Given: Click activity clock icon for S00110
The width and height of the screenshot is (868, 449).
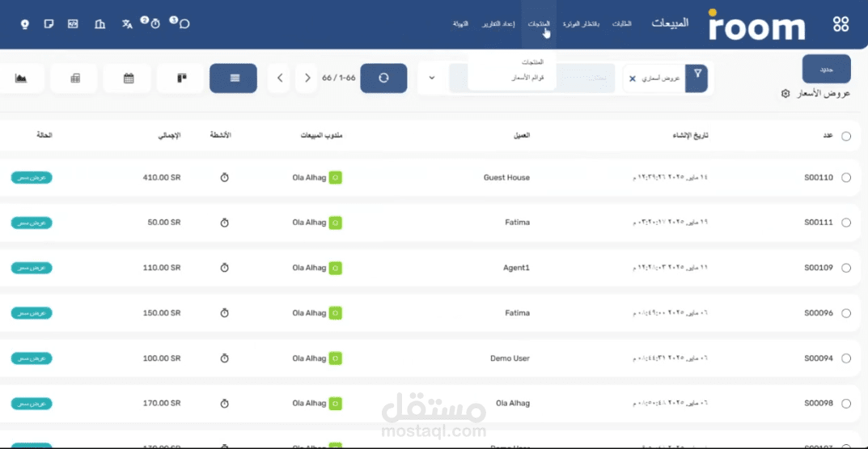Looking at the screenshot, I should (224, 178).
